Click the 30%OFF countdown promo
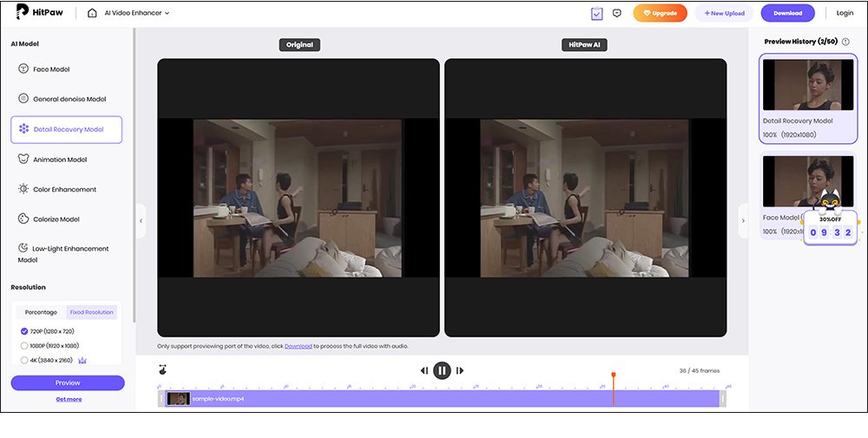868x438 pixels. coord(830,227)
